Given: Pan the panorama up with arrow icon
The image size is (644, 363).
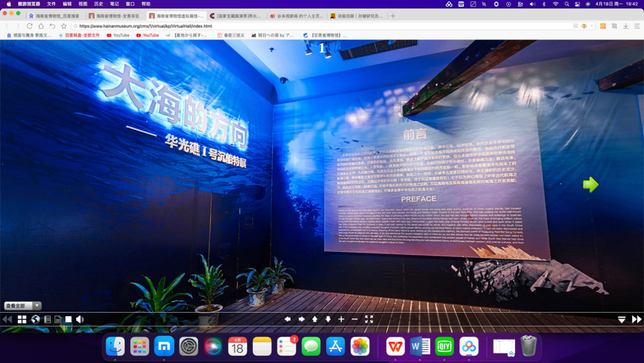Looking at the screenshot, I should (x=314, y=319).
